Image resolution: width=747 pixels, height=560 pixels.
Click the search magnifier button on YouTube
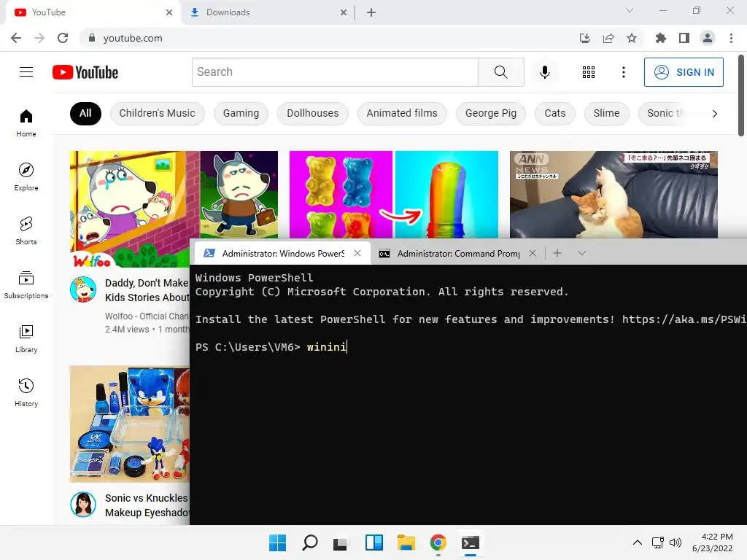coord(500,72)
